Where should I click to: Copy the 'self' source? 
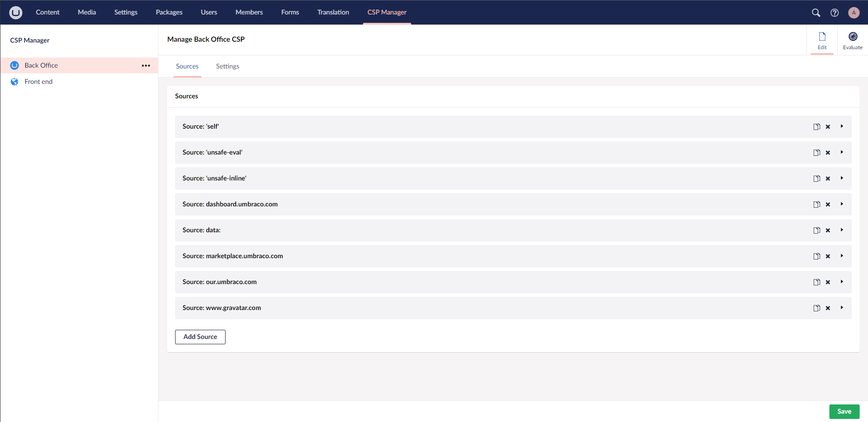pyautogui.click(x=817, y=127)
